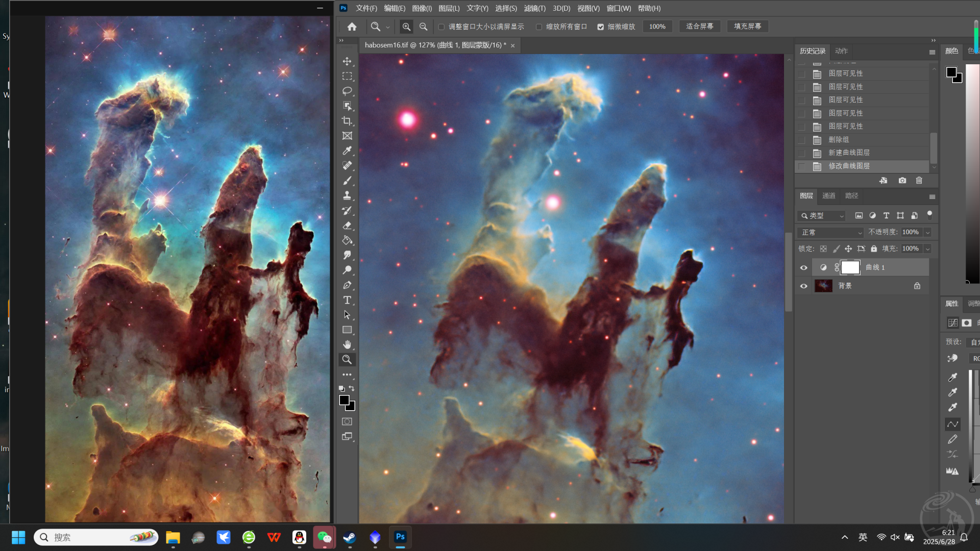Select the Rectangular Marquee tool
Screen dimensions: 980x551
347,76
